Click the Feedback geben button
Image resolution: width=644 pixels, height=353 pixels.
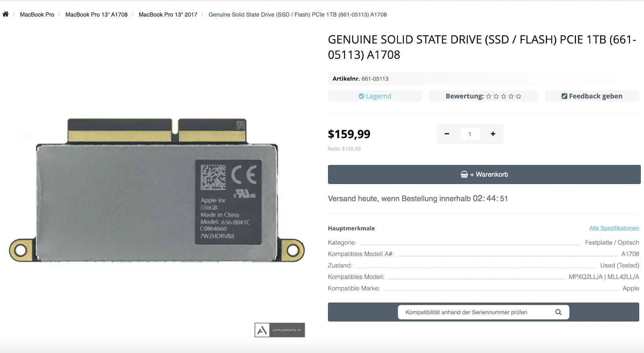592,96
